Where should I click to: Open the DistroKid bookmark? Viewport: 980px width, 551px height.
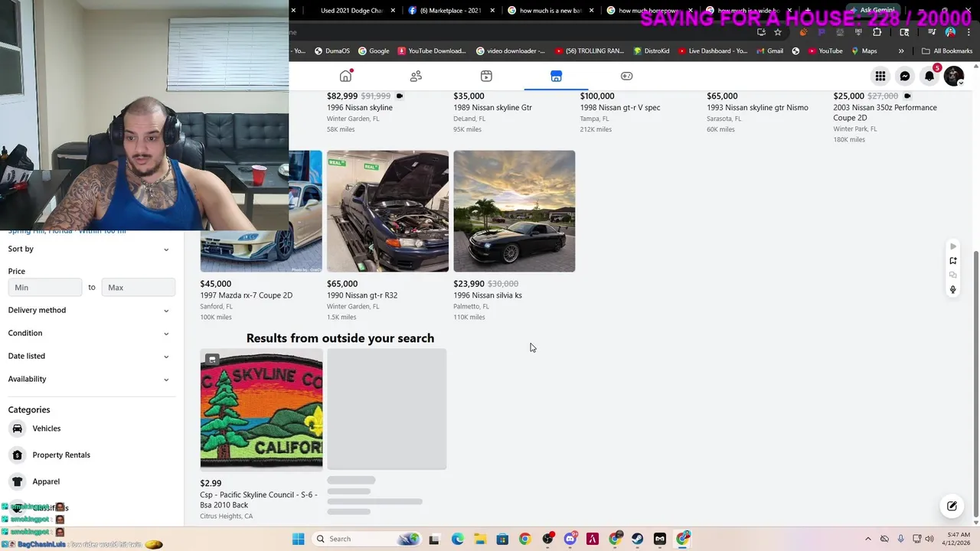pos(652,51)
